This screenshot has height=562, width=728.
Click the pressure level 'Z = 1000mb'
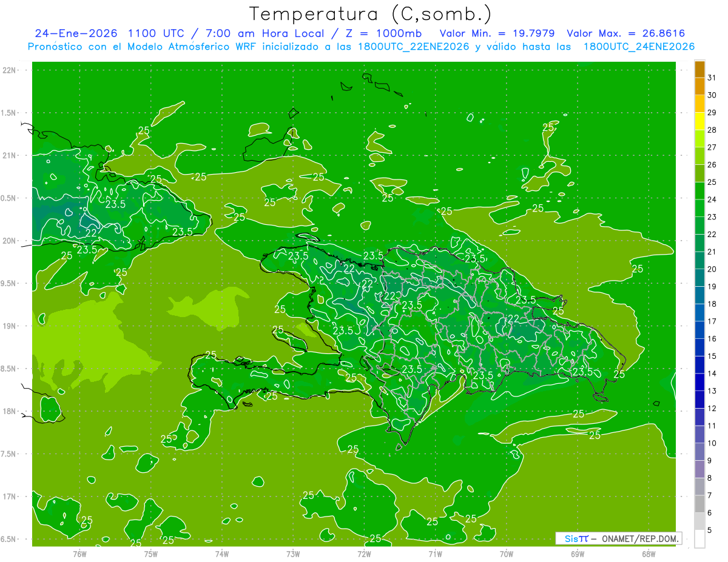[x=383, y=33]
